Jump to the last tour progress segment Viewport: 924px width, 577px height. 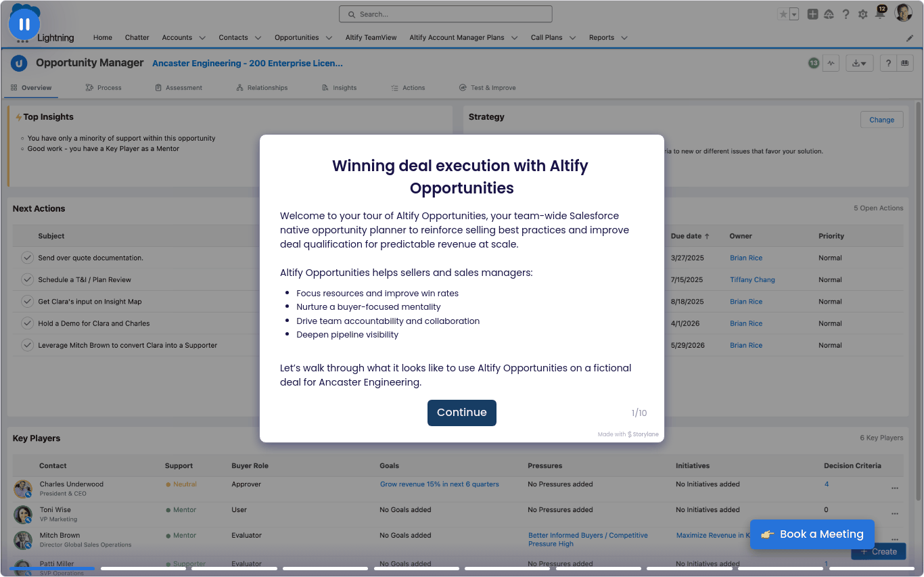click(x=871, y=569)
